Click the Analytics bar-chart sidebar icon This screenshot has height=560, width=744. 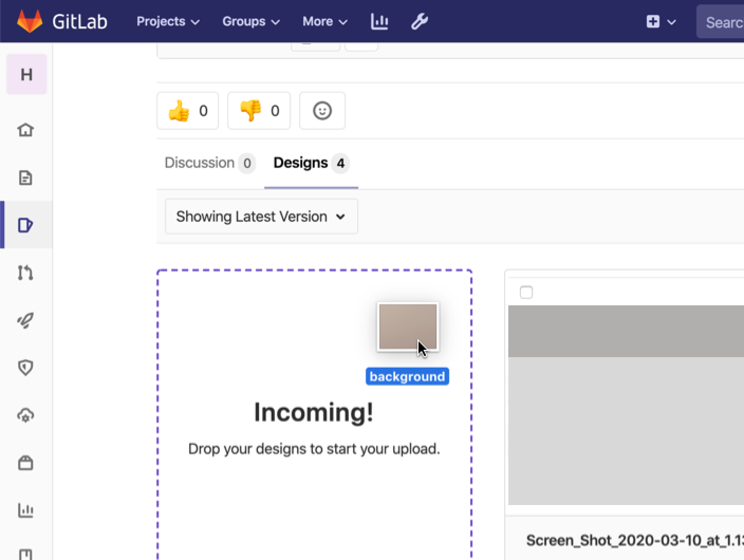(x=26, y=510)
